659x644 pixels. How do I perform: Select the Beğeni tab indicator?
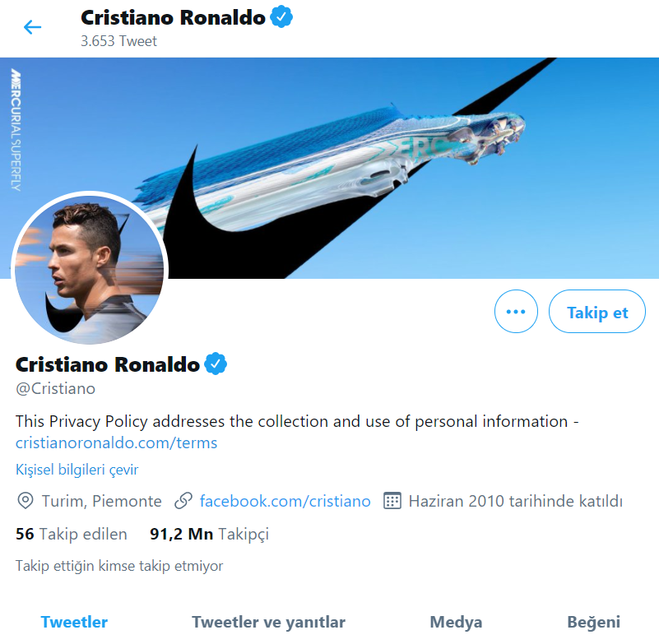[597, 622]
